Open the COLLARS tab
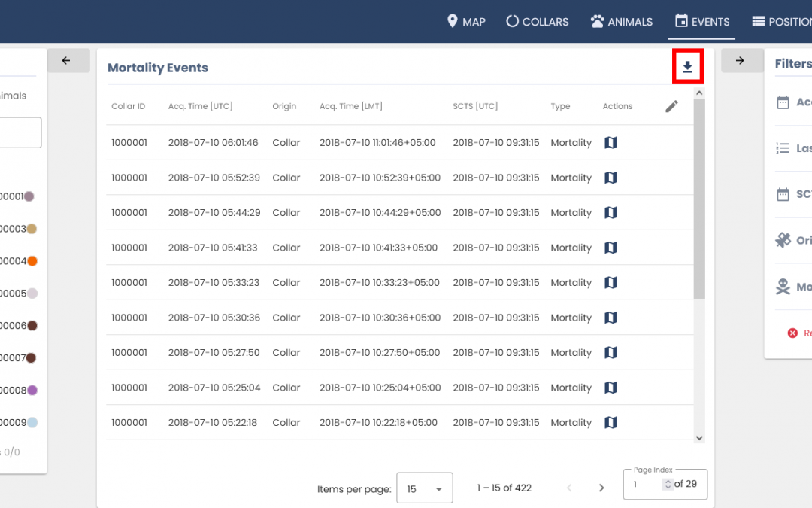This screenshot has height=508, width=812. pos(537,22)
